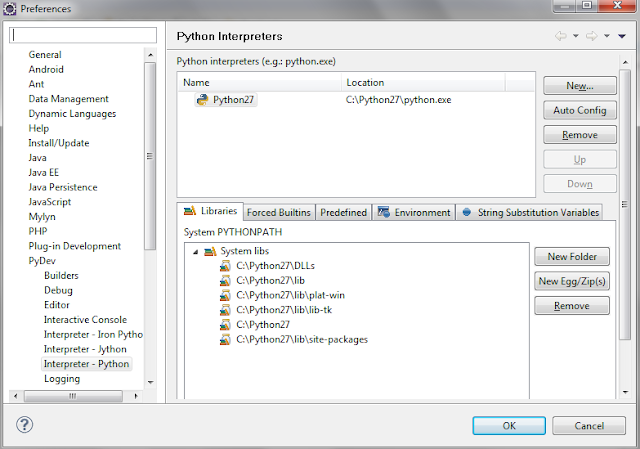This screenshot has height=449, width=640.
Task: Click the Name column header
Action: [x=260, y=82]
